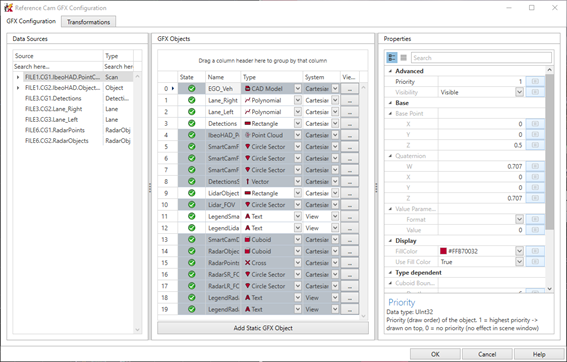Viewport: 567px width, 362px height.
Task: Click the categorized view icon in Properties
Action: coord(392,58)
